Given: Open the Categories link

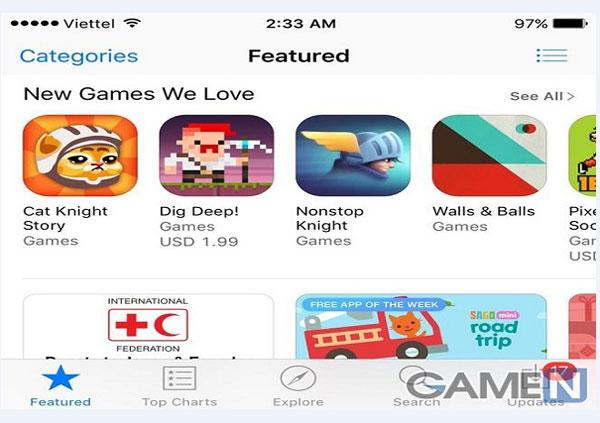Looking at the screenshot, I should coord(79,56).
